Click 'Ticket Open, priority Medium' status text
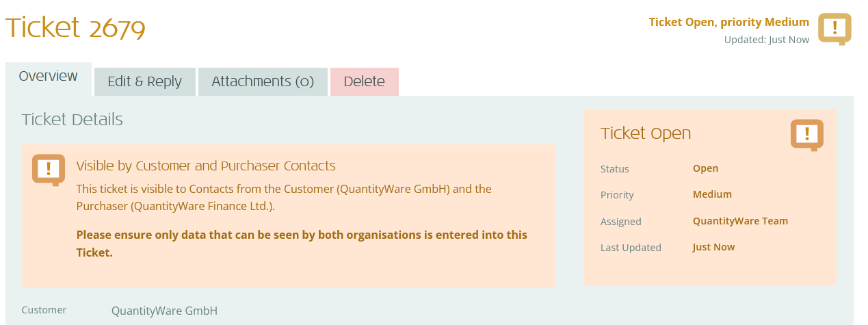This screenshot has height=325, width=868. pyautogui.click(x=728, y=22)
